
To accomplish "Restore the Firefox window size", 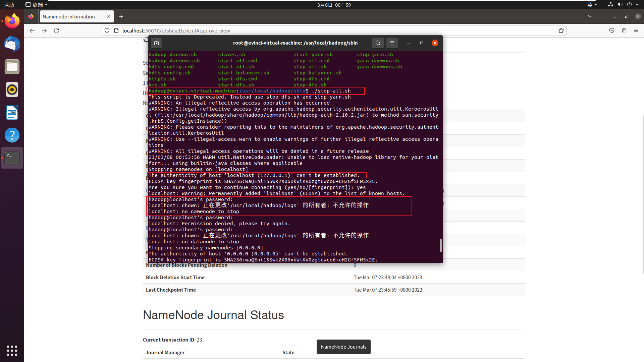I will pos(626,16).
